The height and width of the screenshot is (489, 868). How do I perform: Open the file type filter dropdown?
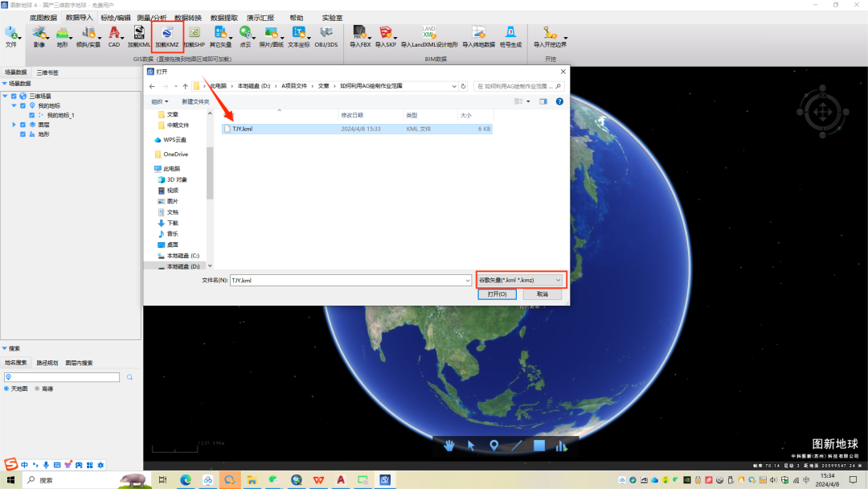(x=520, y=280)
